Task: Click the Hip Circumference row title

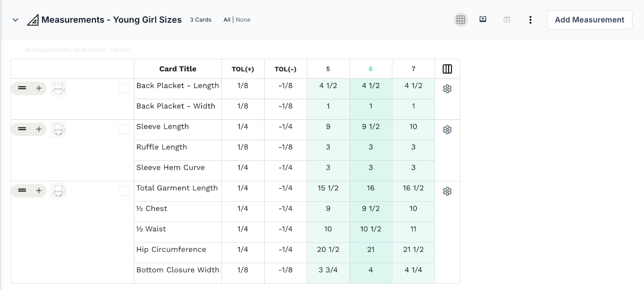Action: 171,250
